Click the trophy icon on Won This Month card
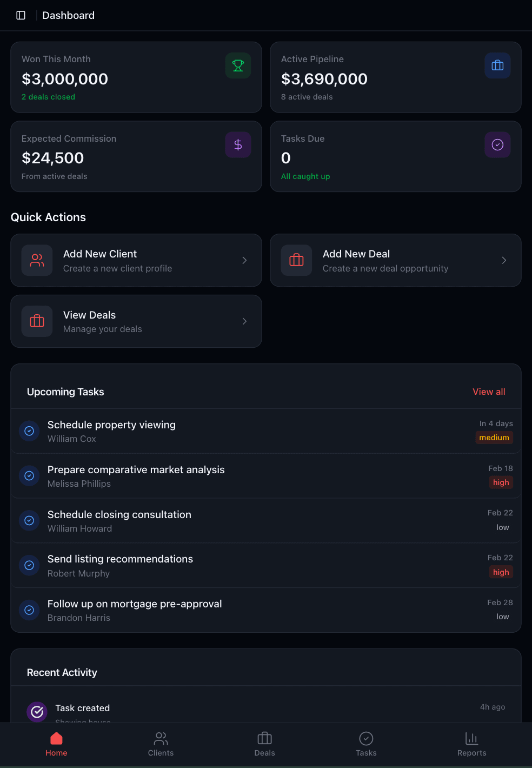 pyautogui.click(x=238, y=65)
